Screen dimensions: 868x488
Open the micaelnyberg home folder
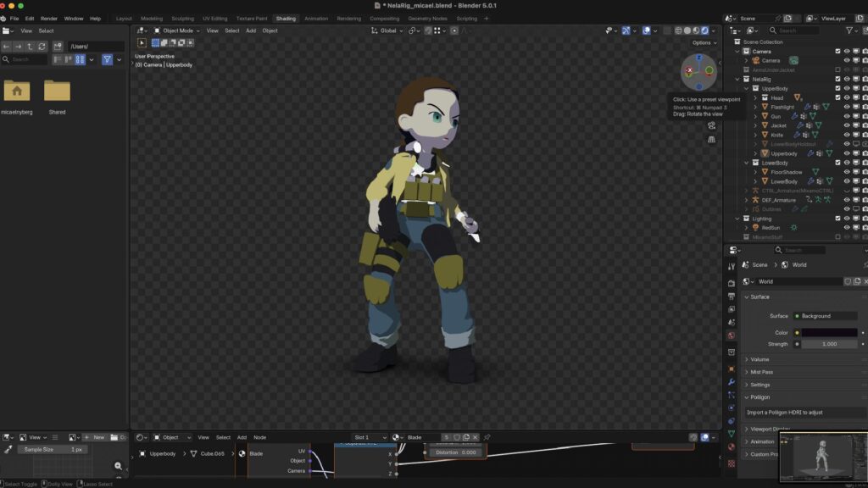[17, 91]
